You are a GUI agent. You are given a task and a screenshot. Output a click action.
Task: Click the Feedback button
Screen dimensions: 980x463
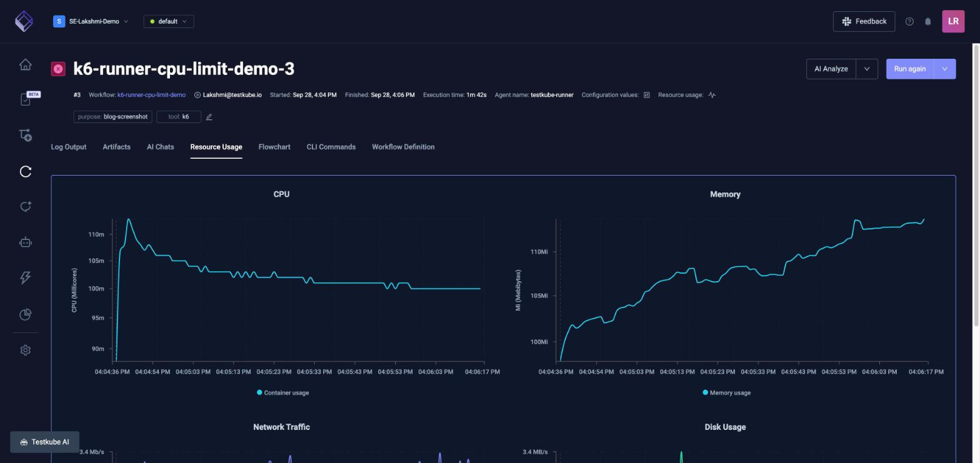click(864, 21)
